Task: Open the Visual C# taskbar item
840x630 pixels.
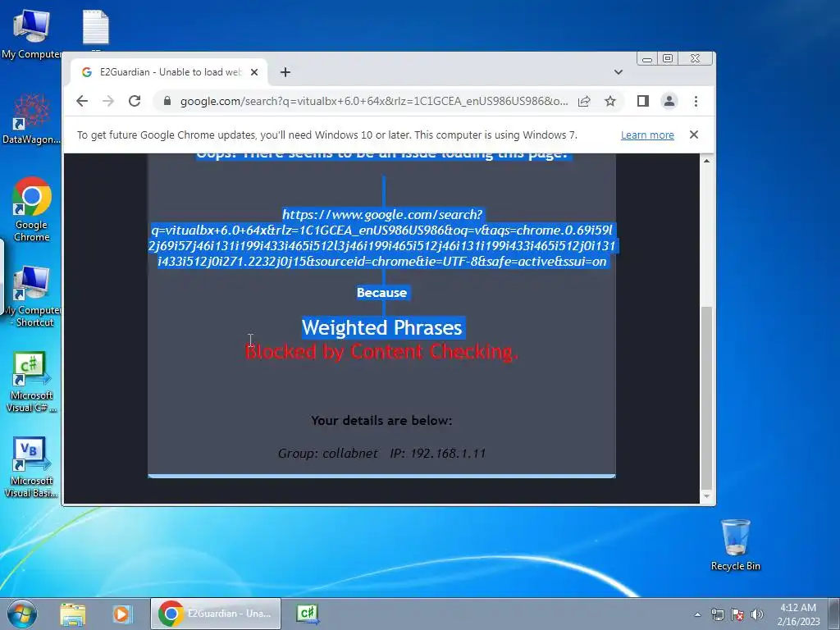Action: [308, 614]
